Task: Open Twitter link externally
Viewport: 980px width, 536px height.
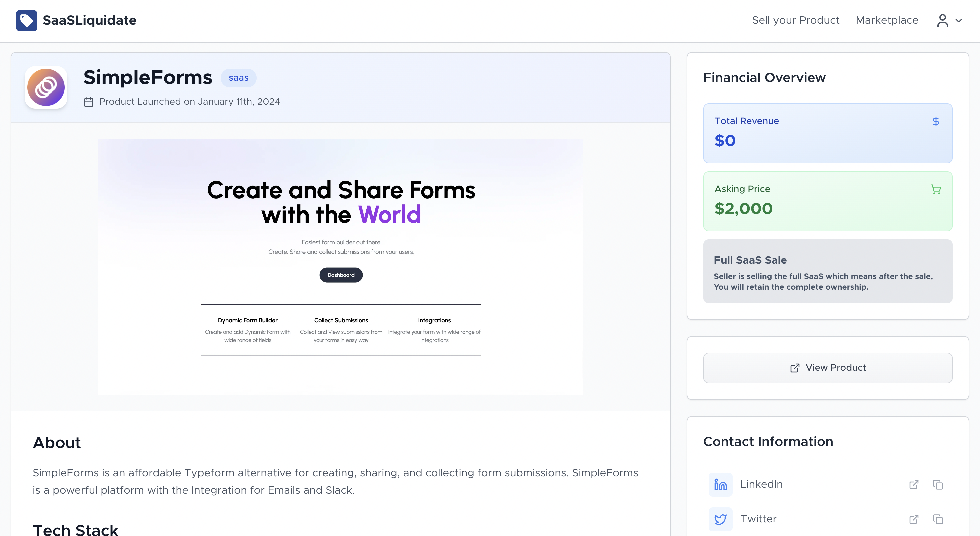Action: click(x=914, y=519)
